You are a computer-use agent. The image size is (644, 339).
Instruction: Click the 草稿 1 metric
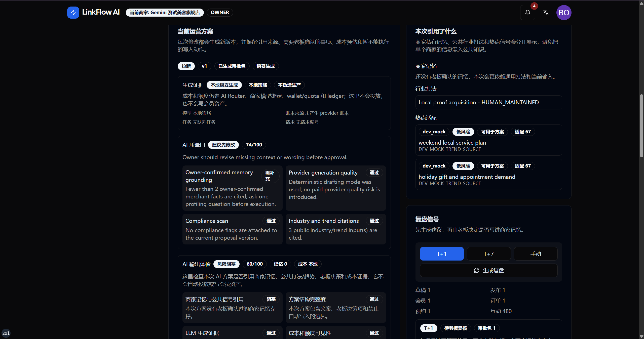pos(423,290)
